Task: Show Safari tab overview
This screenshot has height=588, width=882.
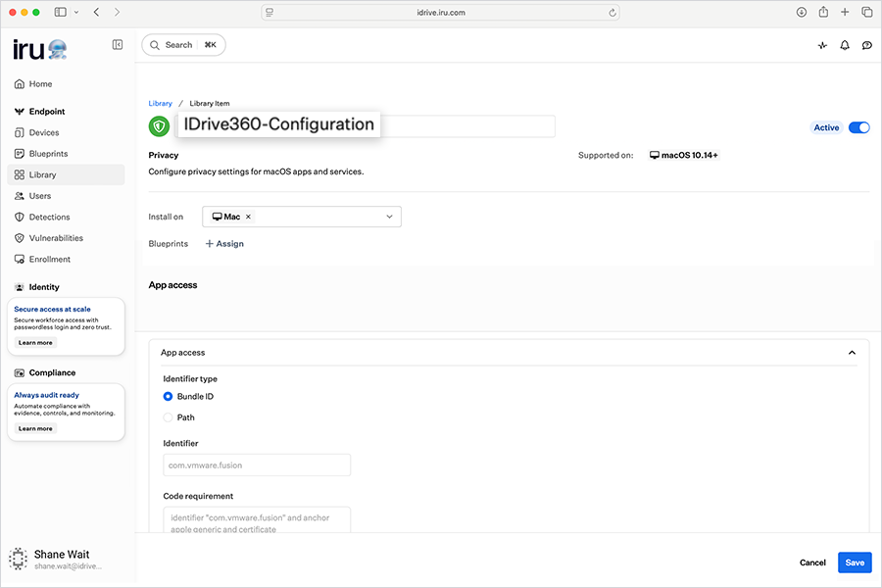Action: 867,12
